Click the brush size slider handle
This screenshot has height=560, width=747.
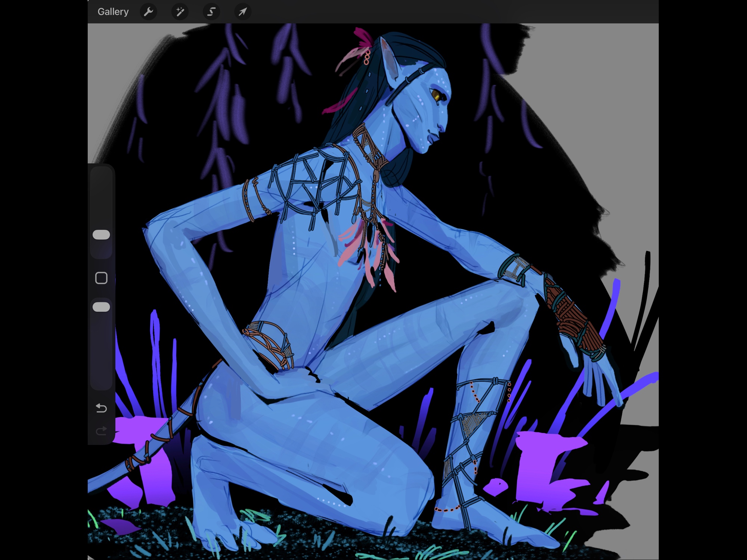[x=101, y=235]
